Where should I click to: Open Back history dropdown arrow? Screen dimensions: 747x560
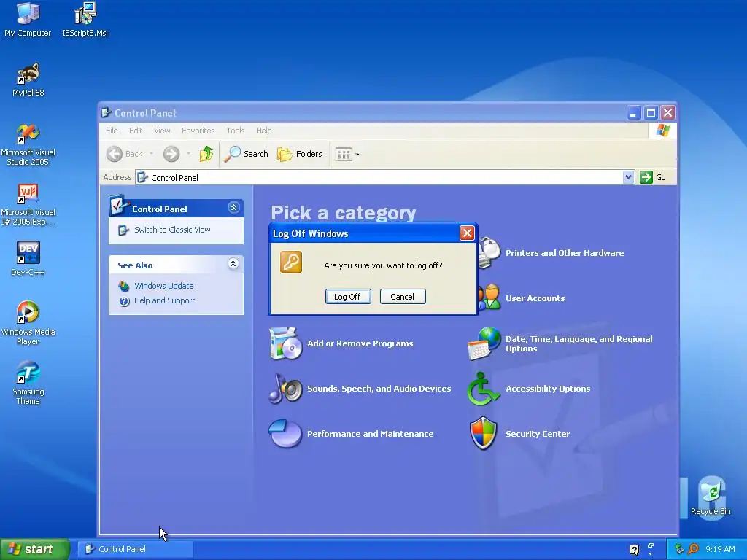tap(151, 154)
